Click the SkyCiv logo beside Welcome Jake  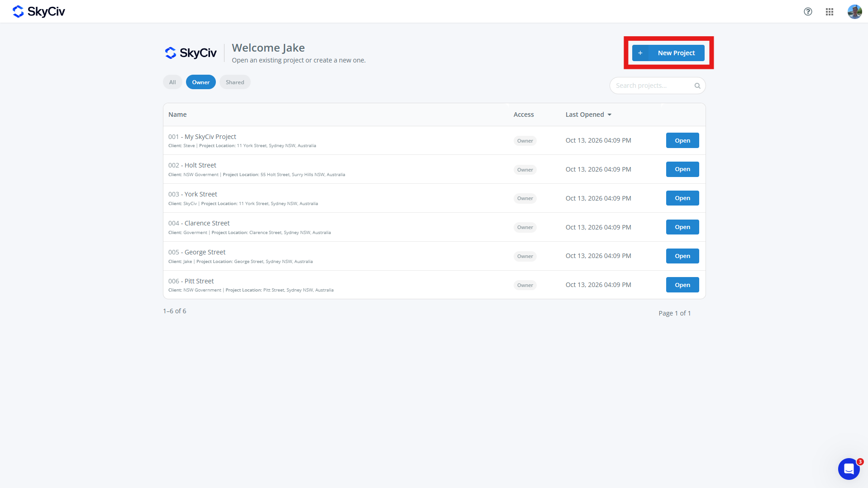click(x=191, y=53)
